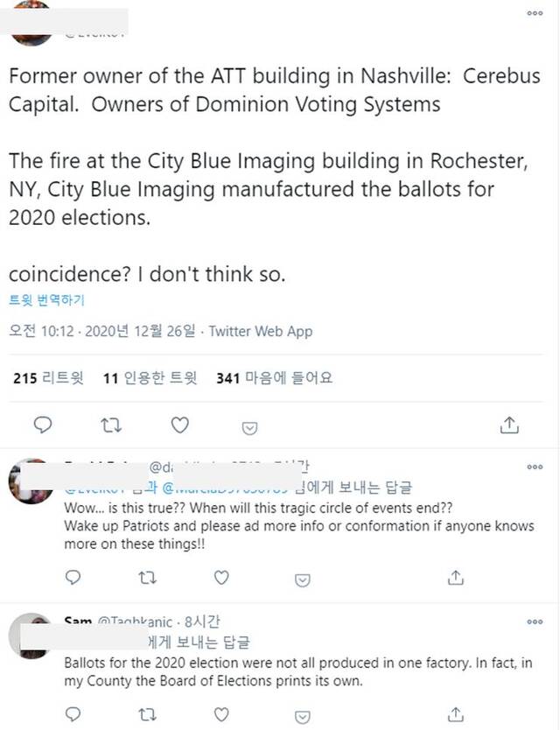Screen dimensions: 560x730
Task: Like Sam's reply using the heart icon
Action: click(221, 714)
